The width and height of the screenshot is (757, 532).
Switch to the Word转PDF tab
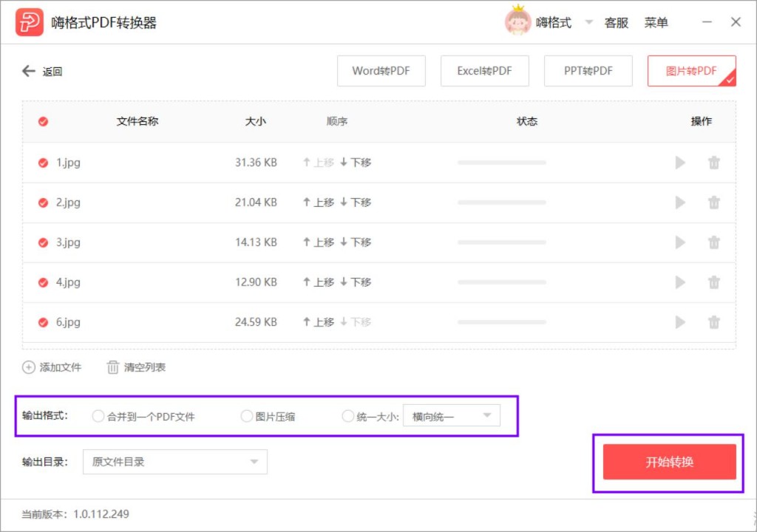[x=381, y=71]
